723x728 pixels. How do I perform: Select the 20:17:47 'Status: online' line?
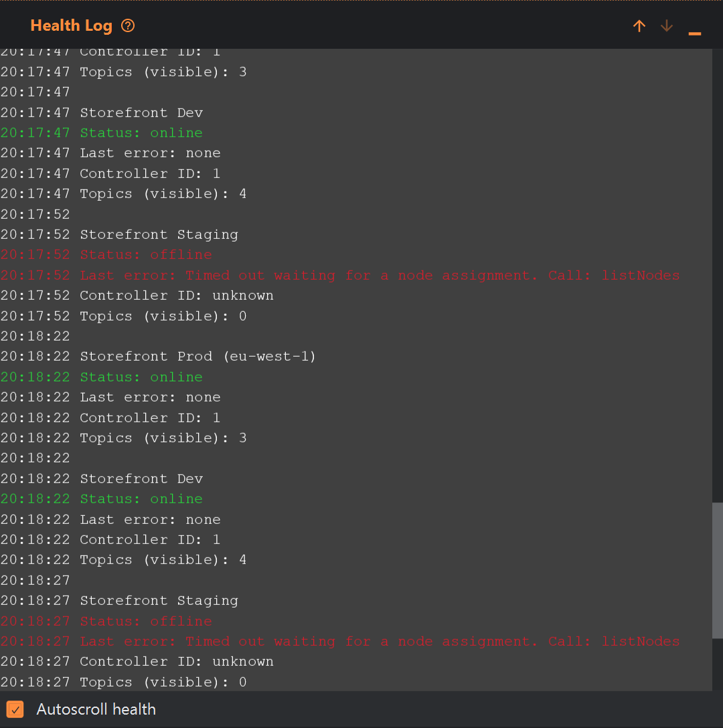tap(101, 132)
